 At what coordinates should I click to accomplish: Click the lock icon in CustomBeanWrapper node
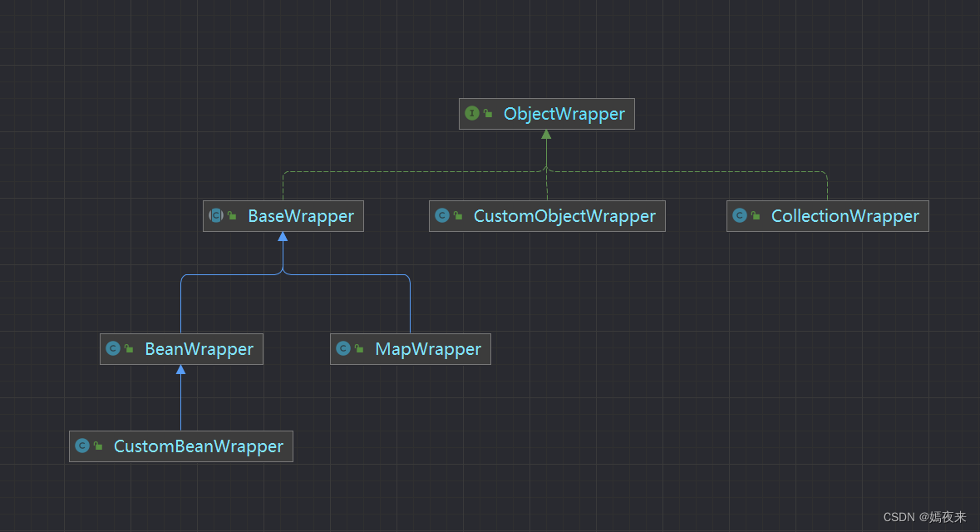pyautogui.click(x=98, y=446)
